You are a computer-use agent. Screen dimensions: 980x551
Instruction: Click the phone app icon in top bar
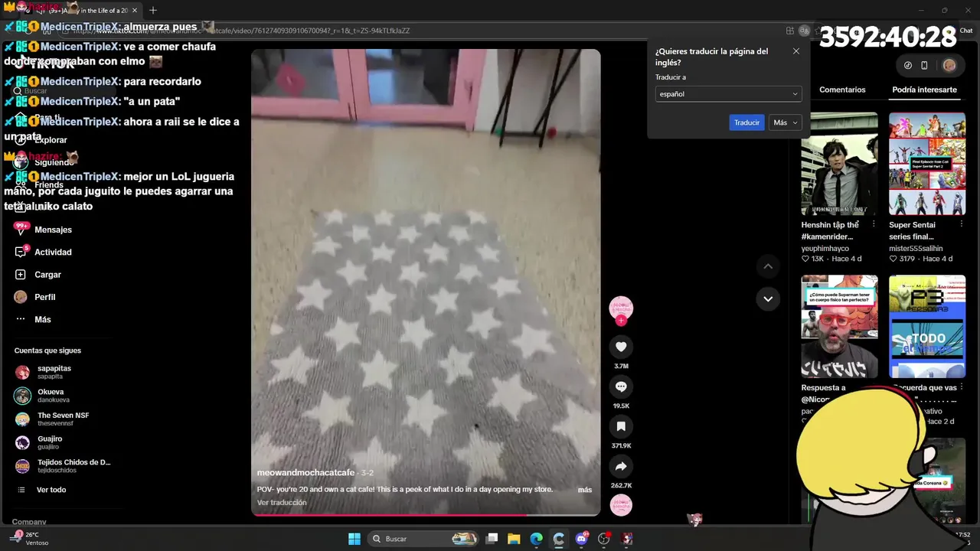tap(924, 65)
